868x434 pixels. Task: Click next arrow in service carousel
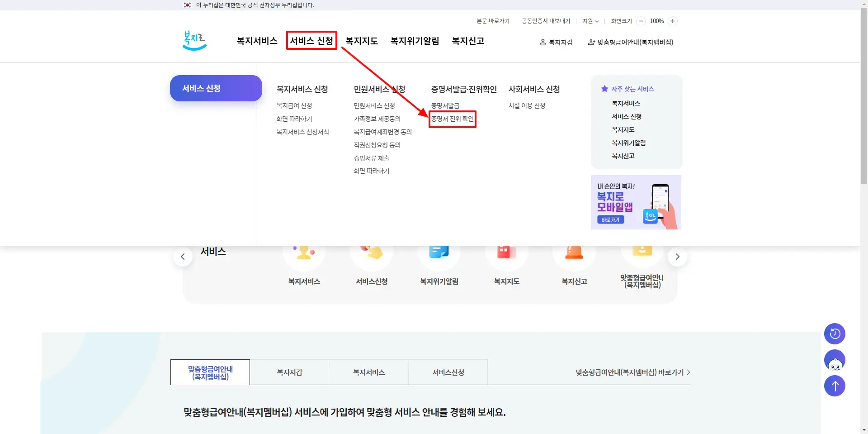click(x=677, y=257)
